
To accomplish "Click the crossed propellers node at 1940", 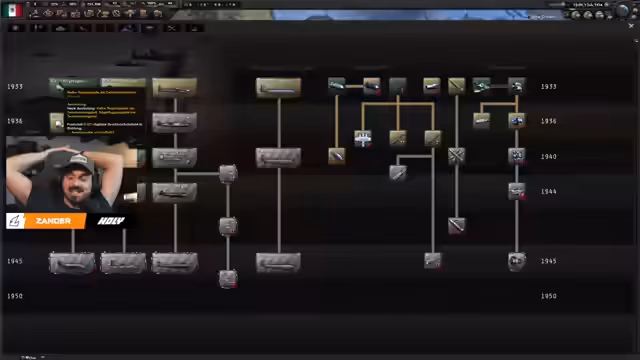I will coord(456,156).
